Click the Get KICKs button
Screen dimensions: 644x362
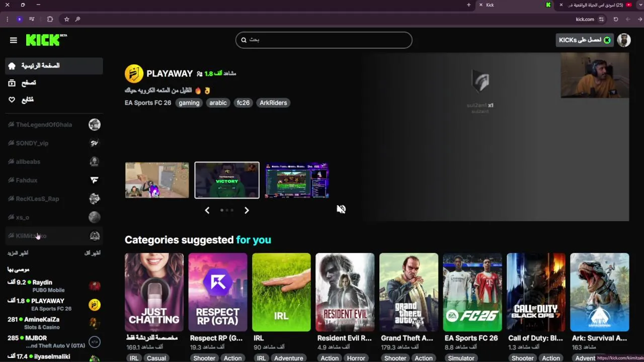[585, 40]
